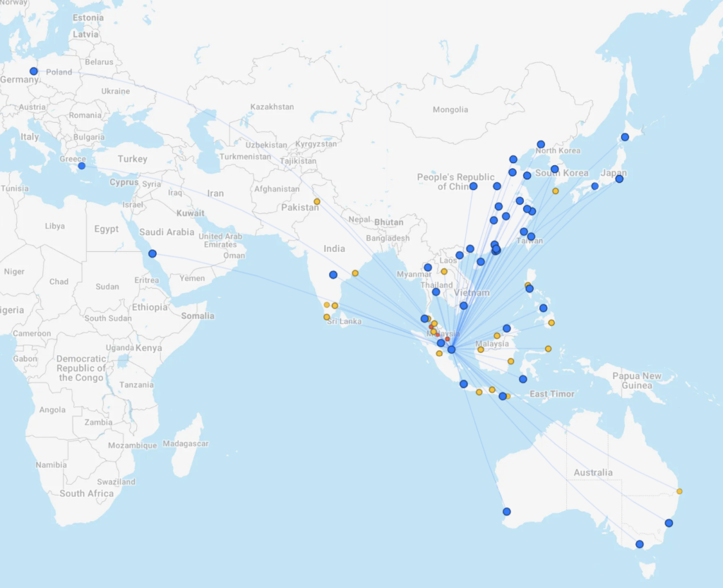Click the orange marker in southern Mindanao, Philippines
The width and height of the screenshot is (723, 588).
[x=551, y=323]
